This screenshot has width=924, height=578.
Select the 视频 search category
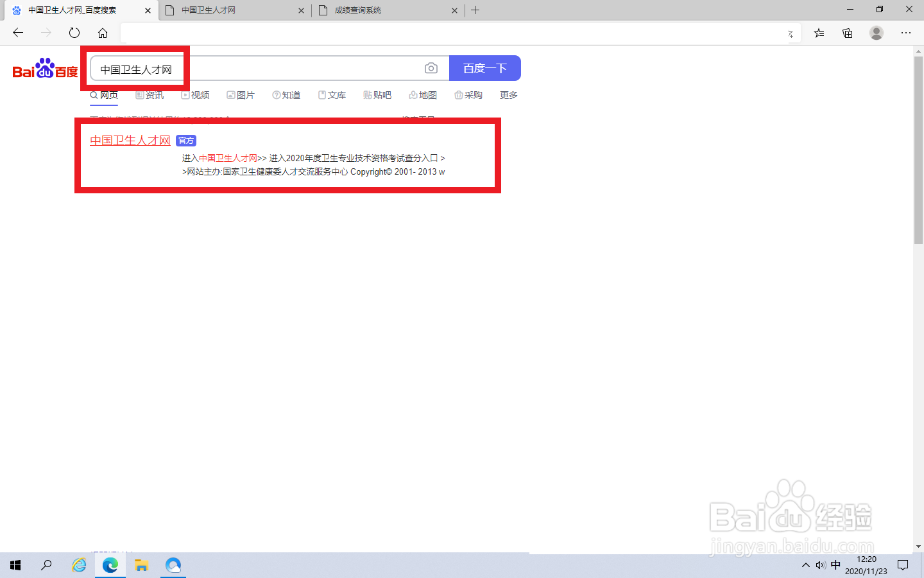point(195,95)
